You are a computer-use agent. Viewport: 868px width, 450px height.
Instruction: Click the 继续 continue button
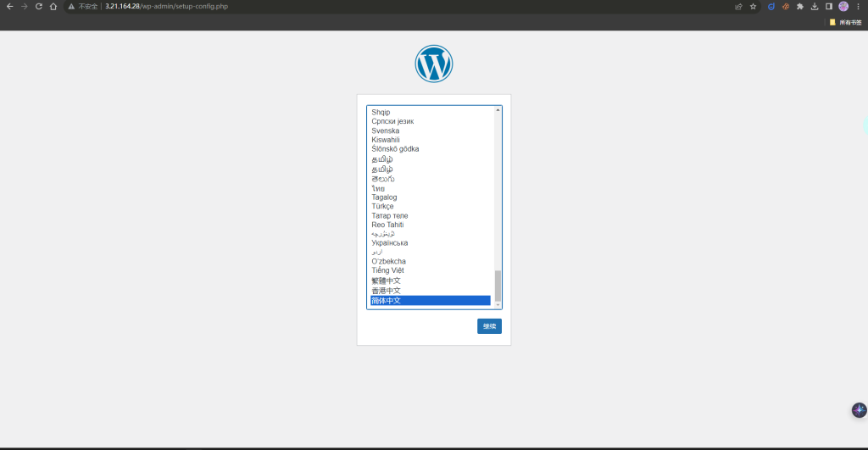click(489, 326)
